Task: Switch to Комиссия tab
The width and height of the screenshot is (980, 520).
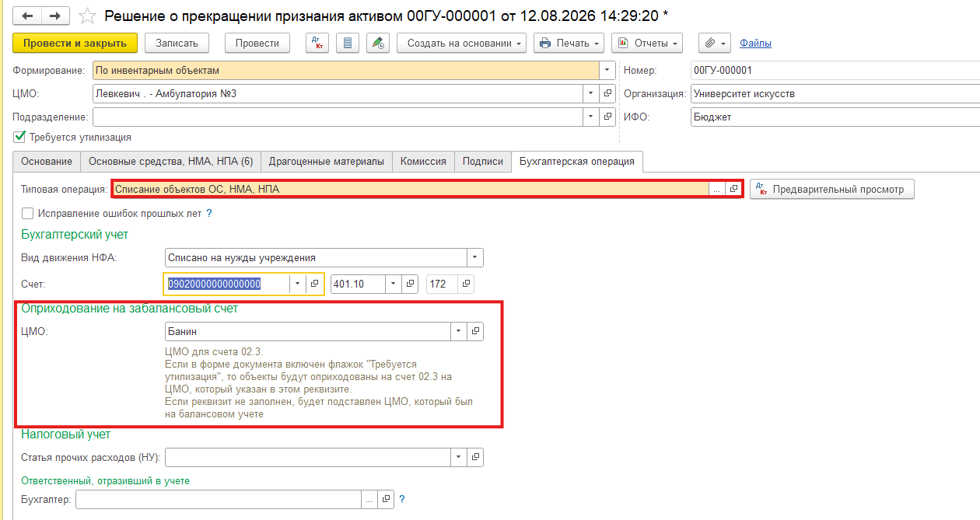Action: tap(423, 162)
